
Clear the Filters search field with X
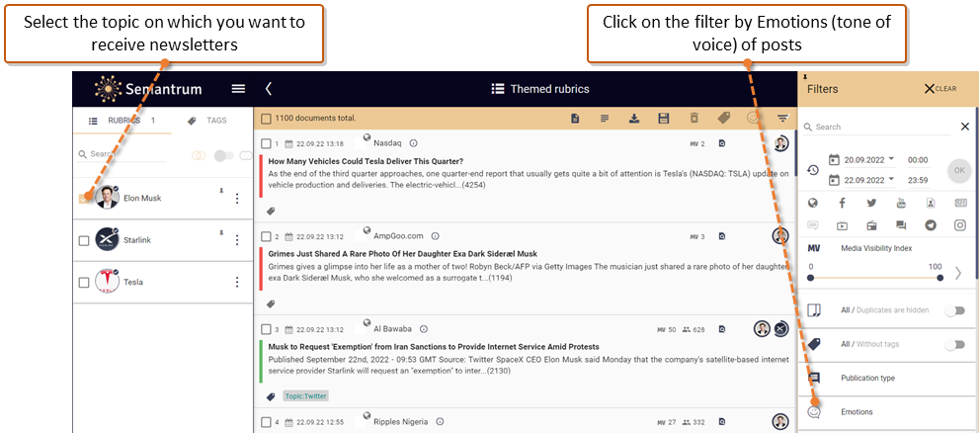(965, 127)
